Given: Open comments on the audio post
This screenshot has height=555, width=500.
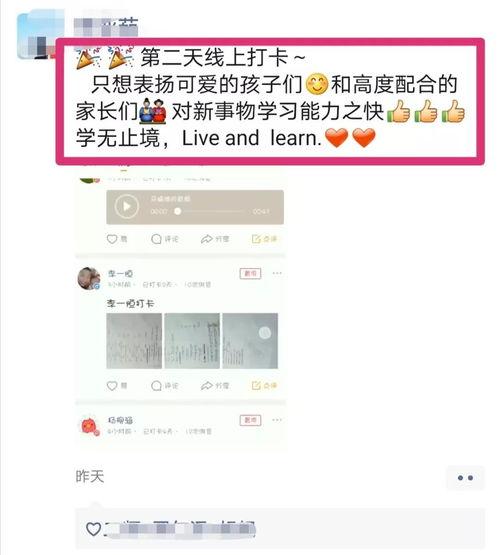Looking at the screenshot, I should (156, 239).
